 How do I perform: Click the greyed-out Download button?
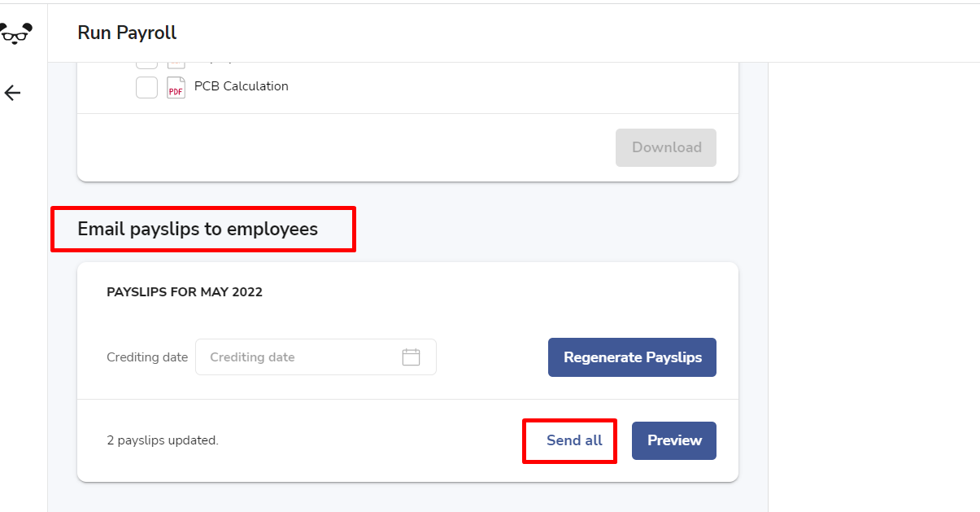click(666, 147)
